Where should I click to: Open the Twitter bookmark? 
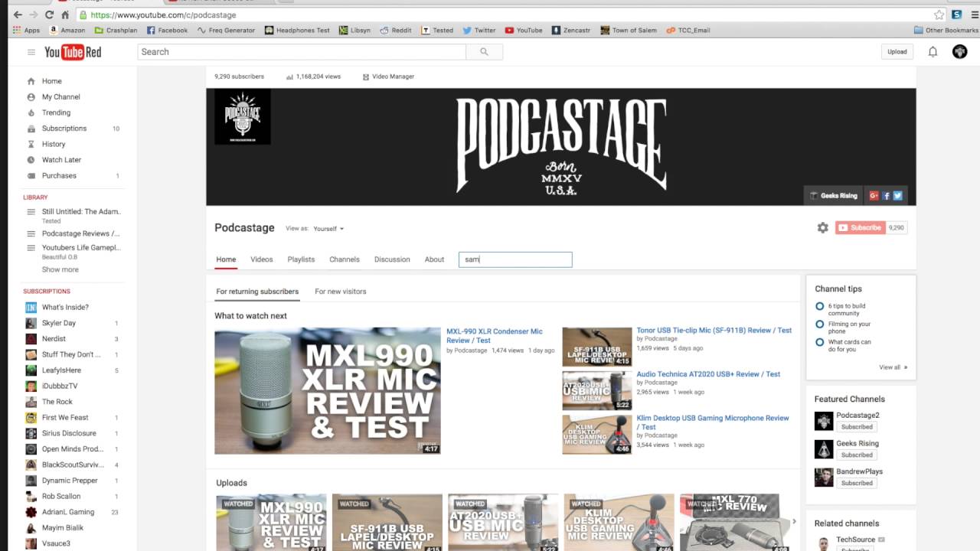click(x=479, y=31)
